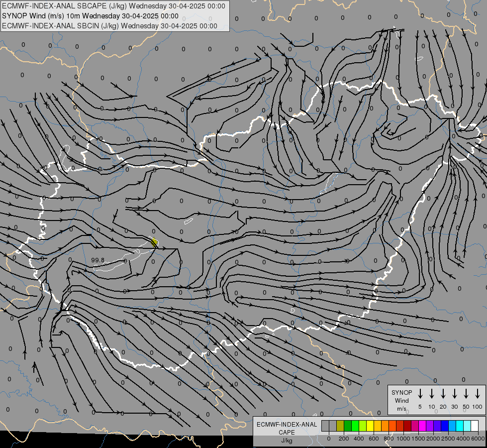Click the 100 label in wind legend
Image resolution: width=487 pixels, height=448 pixels.
tap(478, 407)
